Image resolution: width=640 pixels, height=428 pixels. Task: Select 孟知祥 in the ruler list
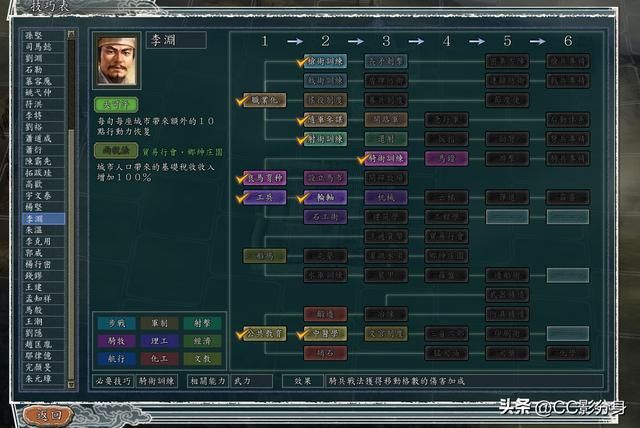pos(43,299)
